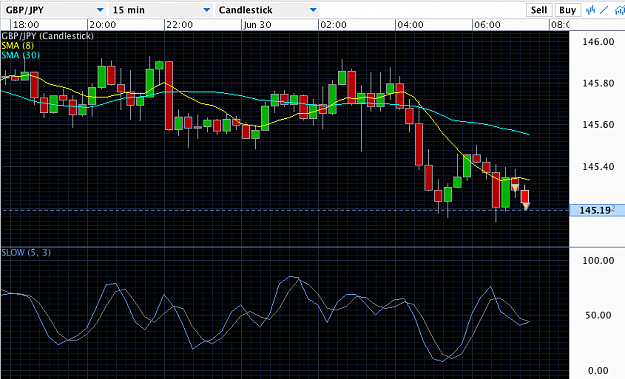625x379 pixels.
Task: Click the Sell button
Action: click(539, 10)
